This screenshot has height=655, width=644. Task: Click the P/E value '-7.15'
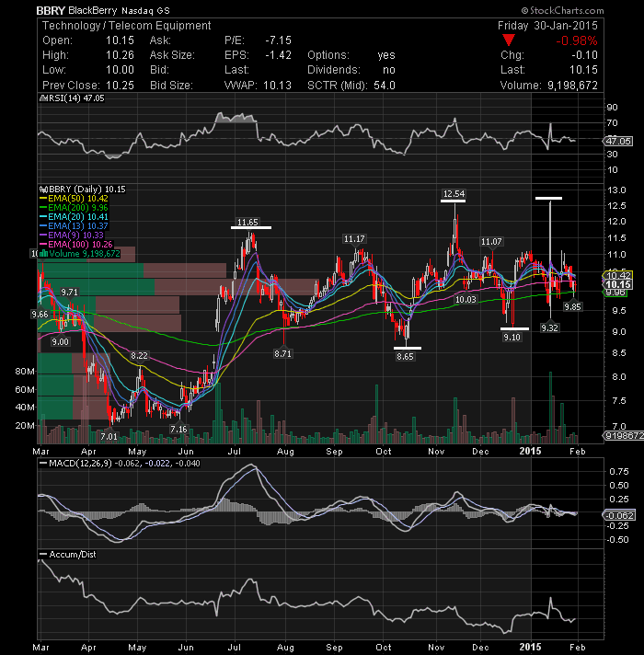tap(278, 40)
